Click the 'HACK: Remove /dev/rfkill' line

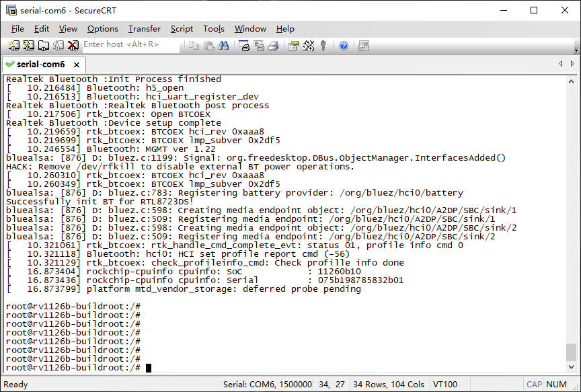point(180,167)
